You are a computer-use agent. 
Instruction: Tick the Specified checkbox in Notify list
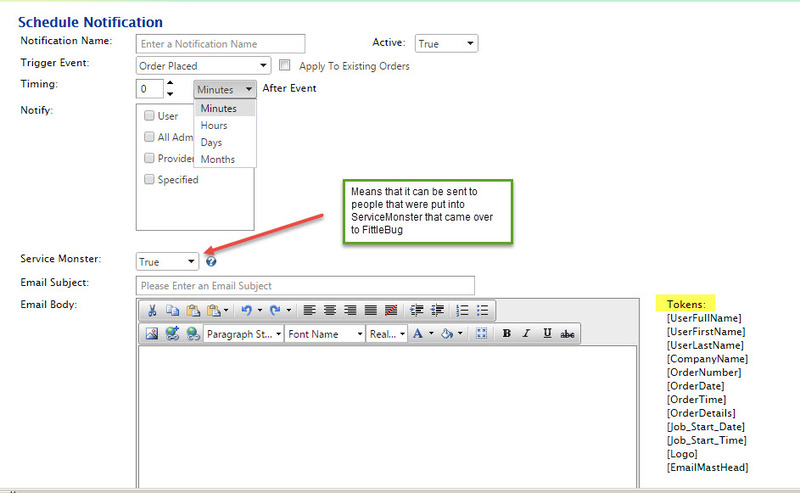[x=149, y=180]
